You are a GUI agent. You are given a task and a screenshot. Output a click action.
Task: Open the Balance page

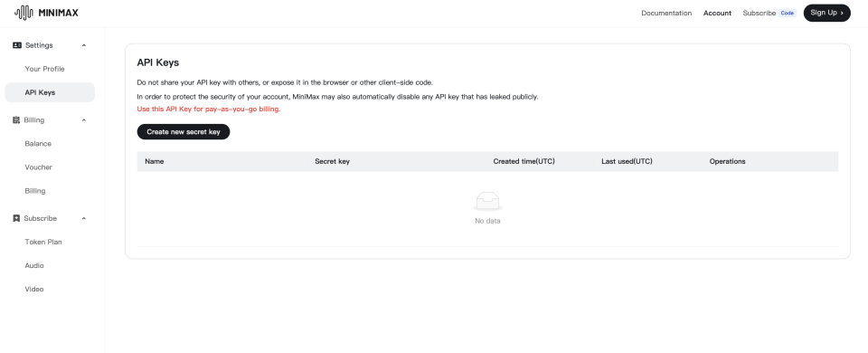(38, 144)
